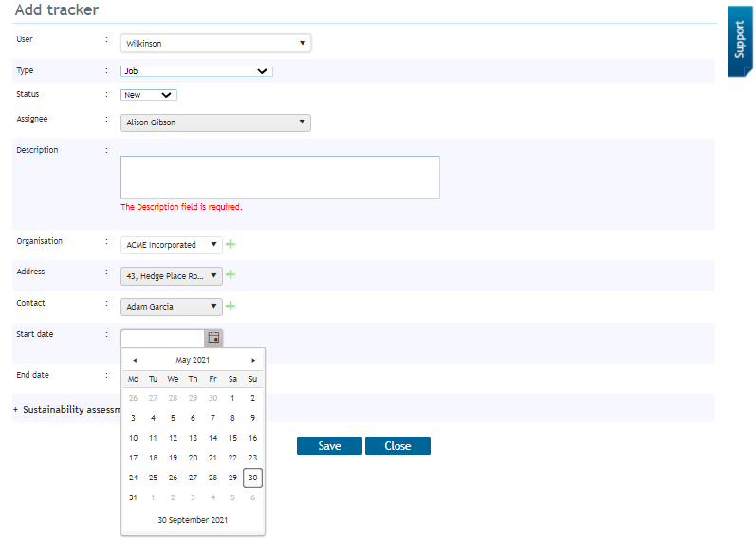Select day 31 in the calendar
Viewport: 756px width, 544px height.
point(133,497)
